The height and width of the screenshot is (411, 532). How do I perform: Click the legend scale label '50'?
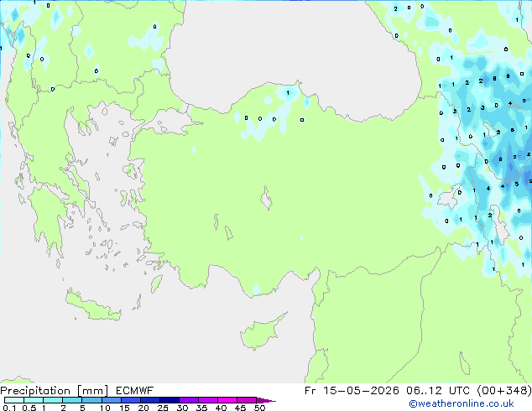[259, 408]
